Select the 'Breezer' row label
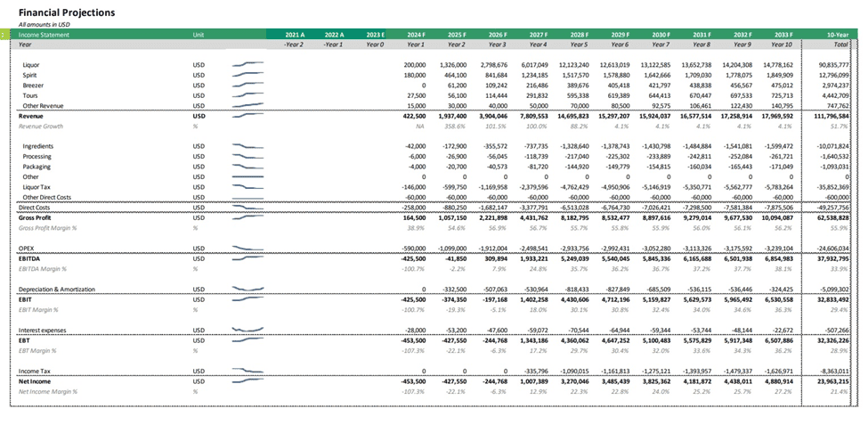 pos(33,86)
